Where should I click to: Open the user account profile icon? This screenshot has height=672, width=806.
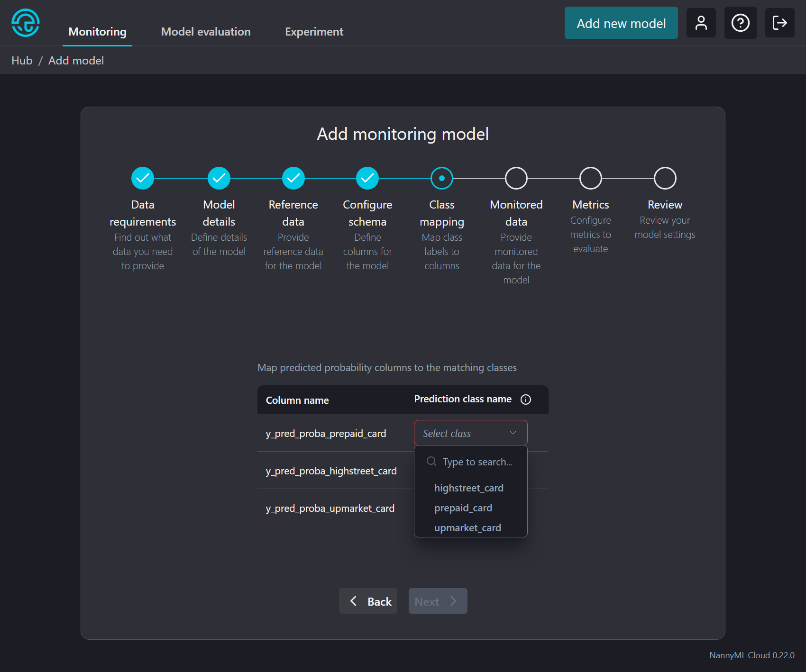point(701,23)
